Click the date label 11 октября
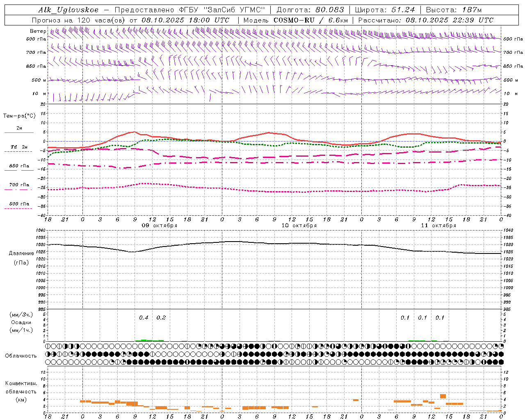The image size is (525, 420). click(438, 226)
